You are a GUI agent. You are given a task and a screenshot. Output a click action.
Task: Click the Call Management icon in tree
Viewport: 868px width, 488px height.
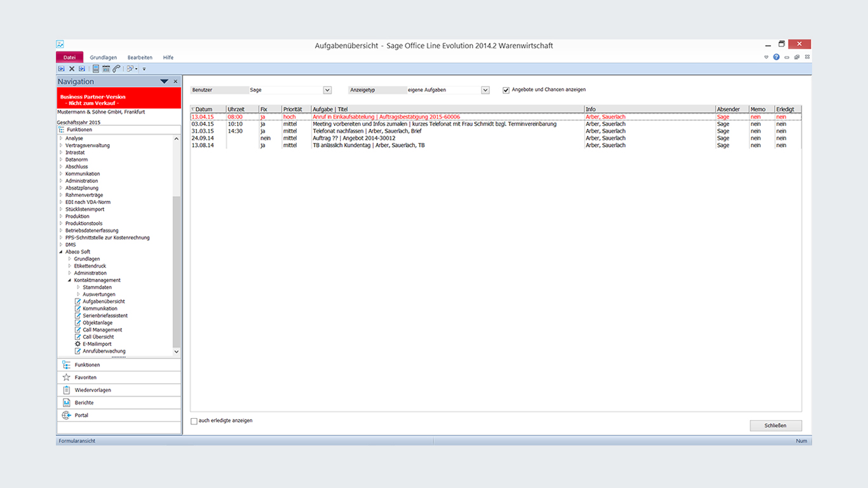coord(78,330)
